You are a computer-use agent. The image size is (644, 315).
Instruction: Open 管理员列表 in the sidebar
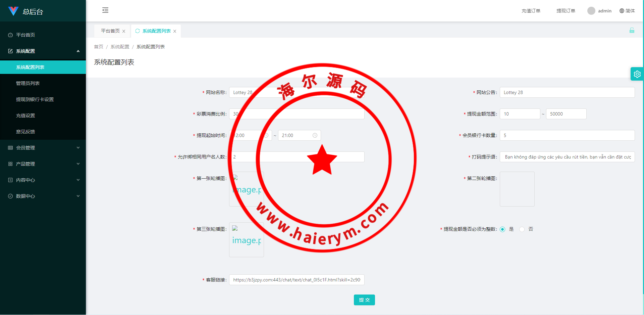(28, 83)
